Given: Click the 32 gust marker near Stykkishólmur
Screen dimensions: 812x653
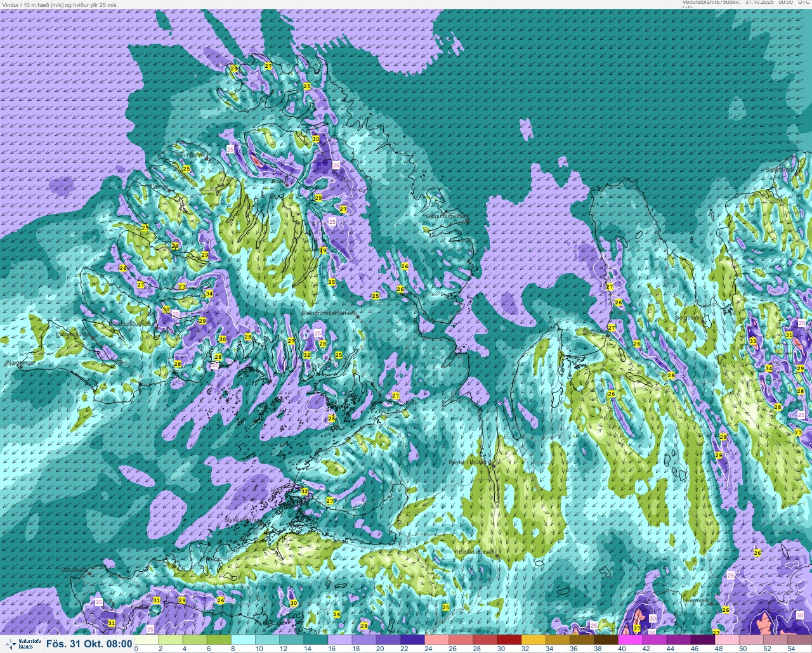Looking at the screenshot, I should pyautogui.click(x=304, y=491).
